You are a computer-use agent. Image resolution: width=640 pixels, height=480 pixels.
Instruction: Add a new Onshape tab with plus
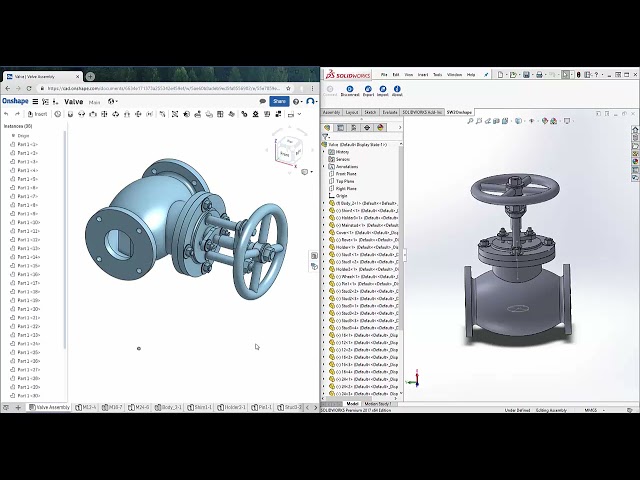pyautogui.click(x=18, y=407)
